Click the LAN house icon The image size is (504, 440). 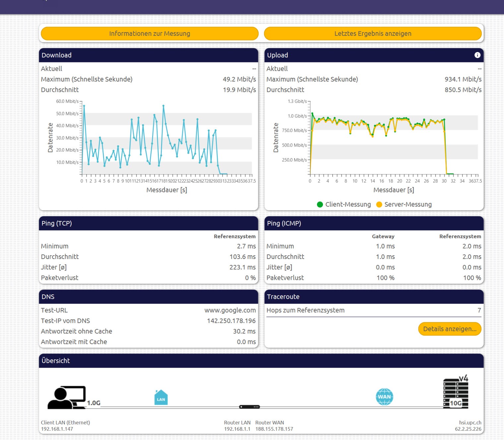pyautogui.click(x=161, y=398)
